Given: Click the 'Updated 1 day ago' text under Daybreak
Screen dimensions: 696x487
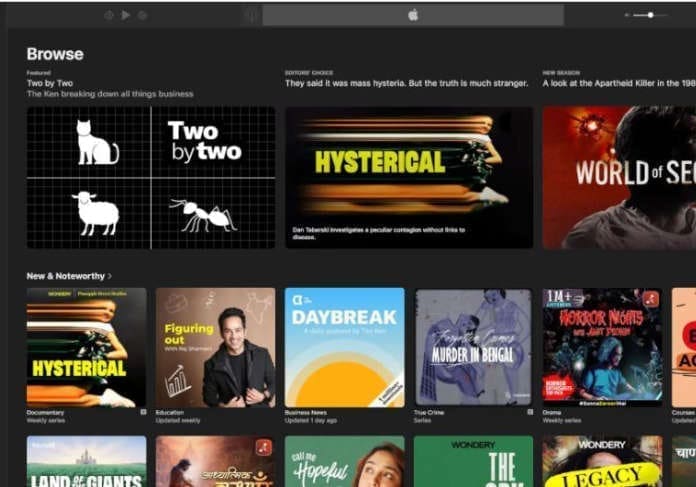Looking at the screenshot, I should pyautogui.click(x=311, y=420).
